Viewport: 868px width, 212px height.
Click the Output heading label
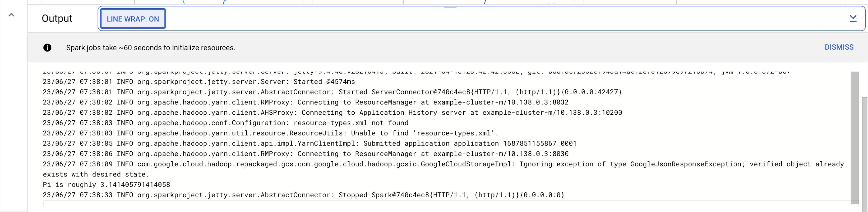(57, 19)
